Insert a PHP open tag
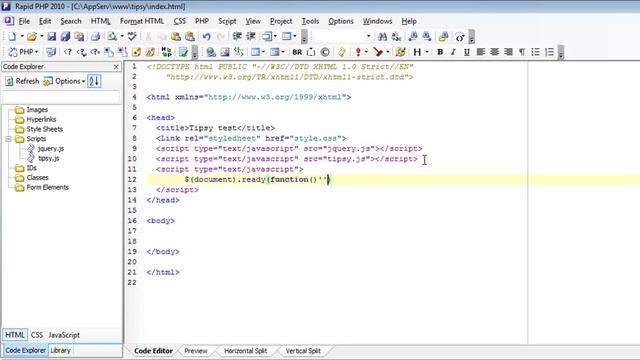 [68, 52]
